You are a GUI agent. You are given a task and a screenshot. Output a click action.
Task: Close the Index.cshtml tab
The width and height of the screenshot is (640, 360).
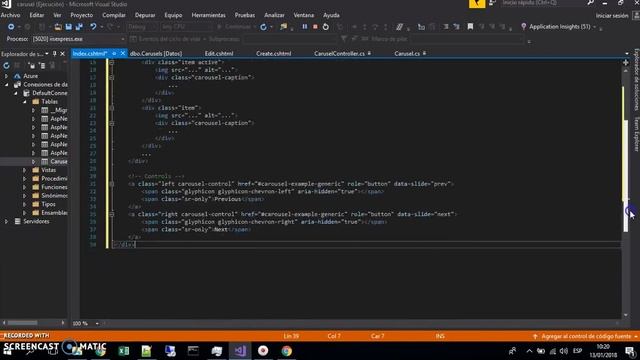coord(122,53)
